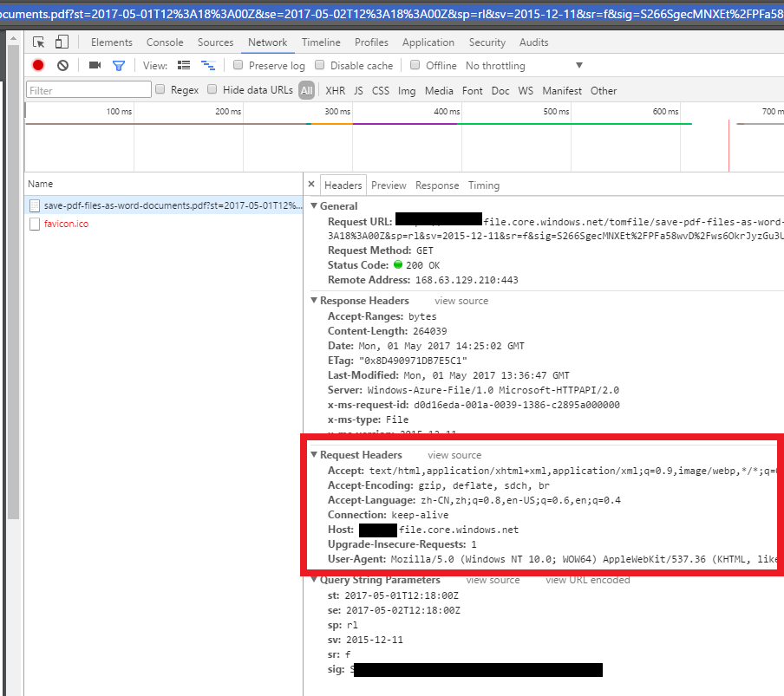
Task: Click view source next to Response Headers
Action: (461, 300)
